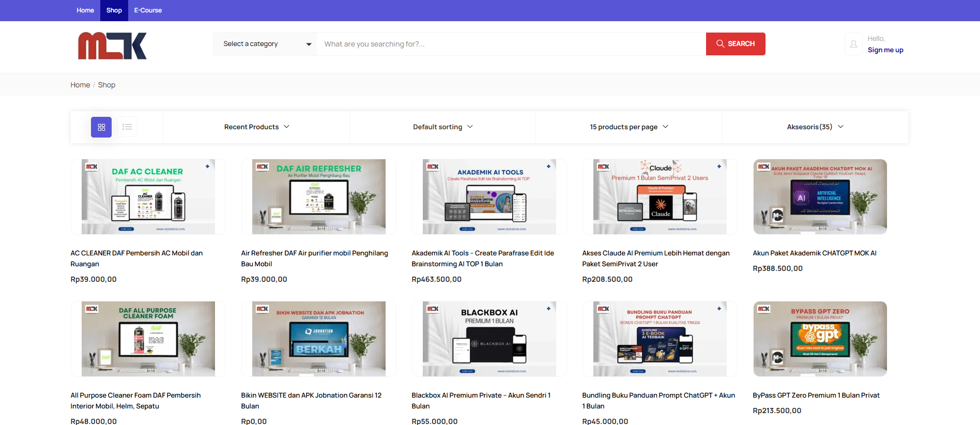980x425 pixels.
Task: Open Bundling Buku Panduan Prompt image
Action: [660, 339]
